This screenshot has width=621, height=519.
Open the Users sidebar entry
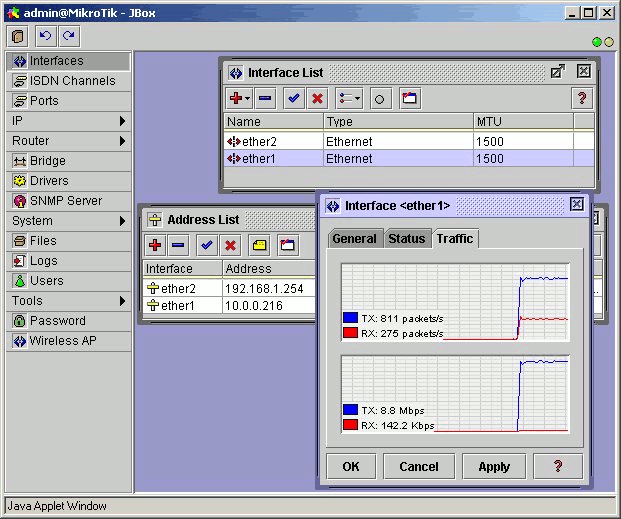pyautogui.click(x=68, y=280)
